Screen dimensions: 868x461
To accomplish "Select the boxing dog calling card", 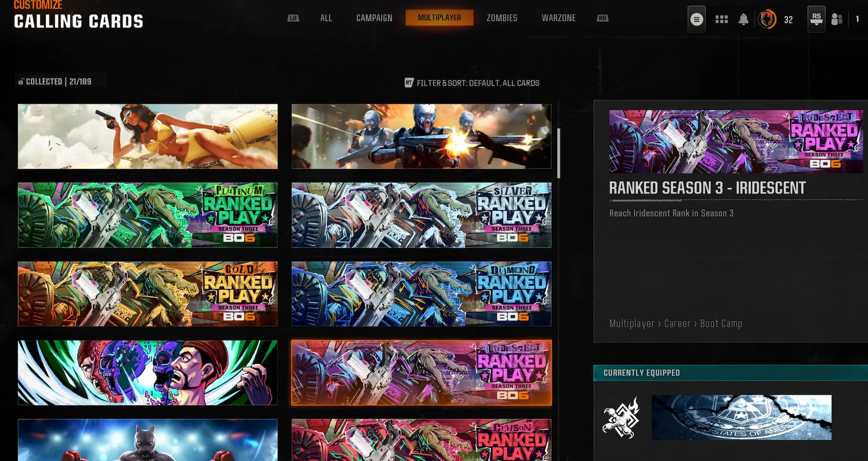I will coord(148,440).
